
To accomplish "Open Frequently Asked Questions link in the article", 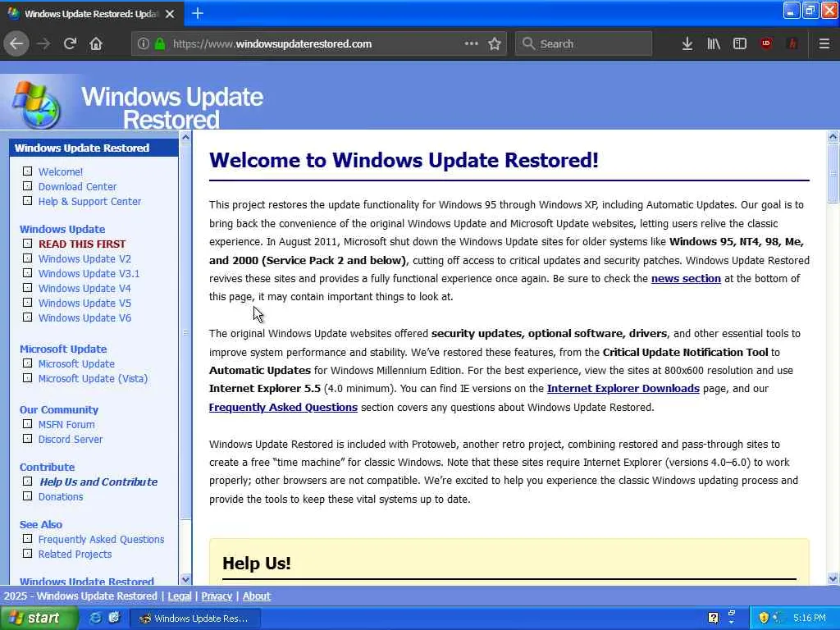I will click(x=283, y=407).
